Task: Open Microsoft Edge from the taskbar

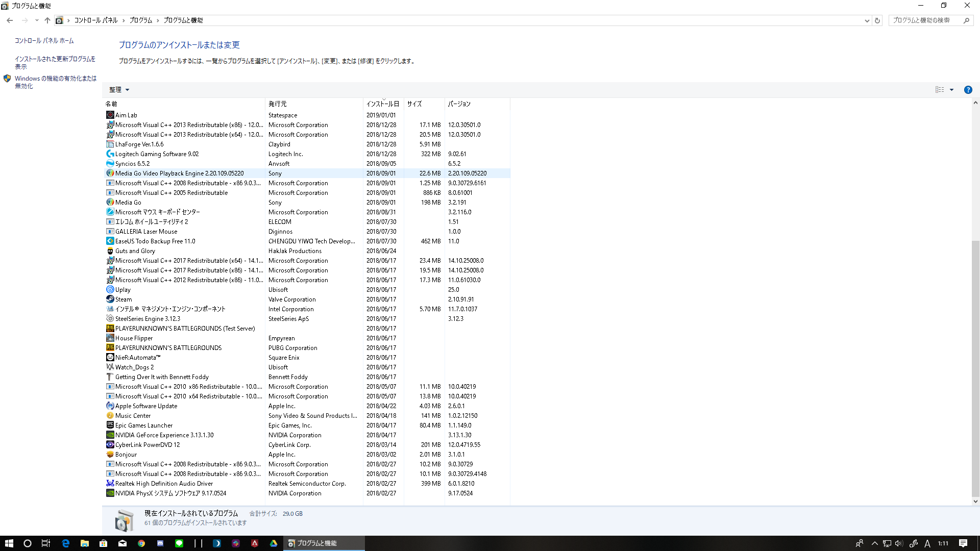Action: coord(65,543)
